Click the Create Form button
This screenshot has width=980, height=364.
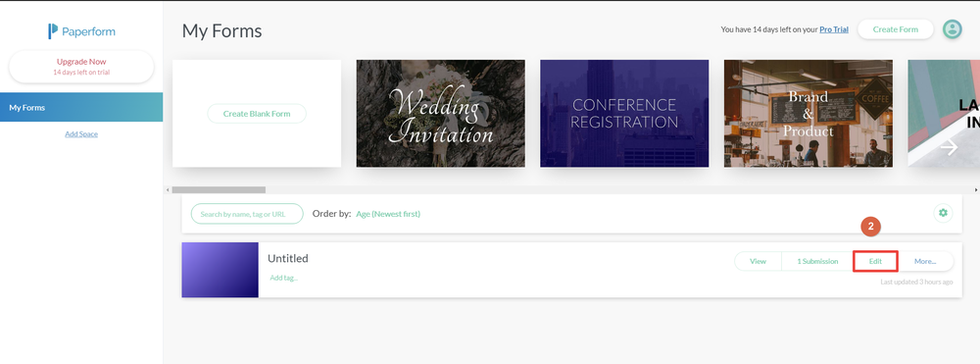[895, 29]
